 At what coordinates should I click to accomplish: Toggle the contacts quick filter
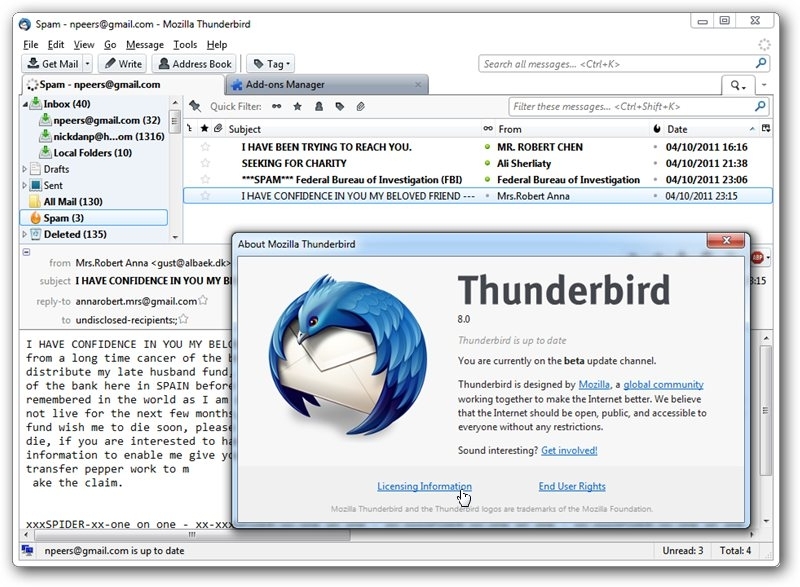click(318, 107)
